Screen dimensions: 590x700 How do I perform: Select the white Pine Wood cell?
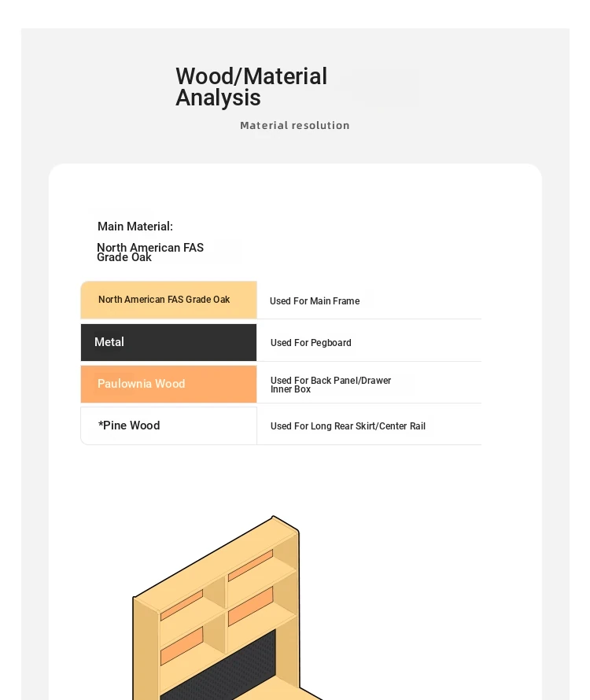tap(168, 426)
